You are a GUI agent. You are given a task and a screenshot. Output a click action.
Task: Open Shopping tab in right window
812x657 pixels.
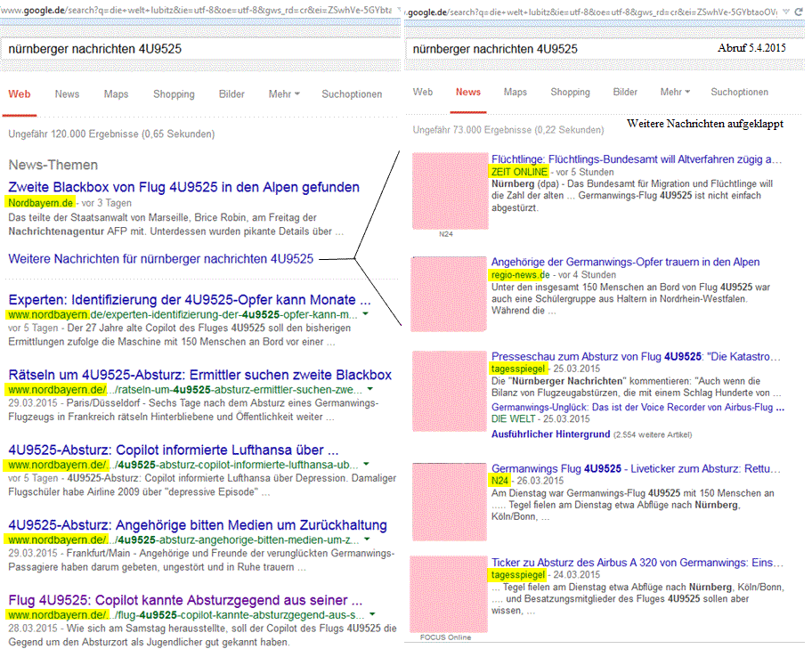[x=570, y=93]
